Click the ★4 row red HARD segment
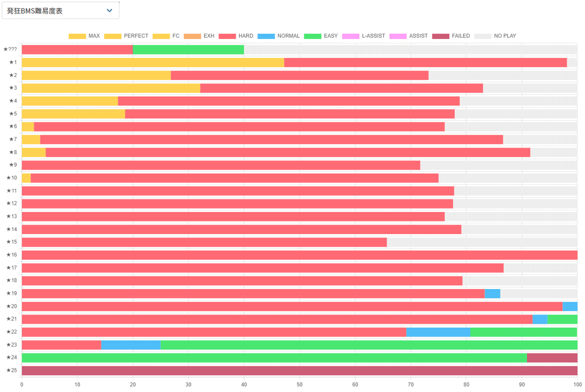This screenshot has width=585, height=392. coord(289,101)
